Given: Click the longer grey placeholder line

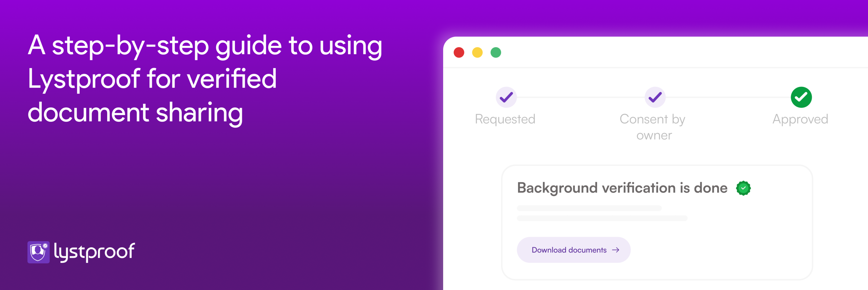Looking at the screenshot, I should [x=602, y=218].
